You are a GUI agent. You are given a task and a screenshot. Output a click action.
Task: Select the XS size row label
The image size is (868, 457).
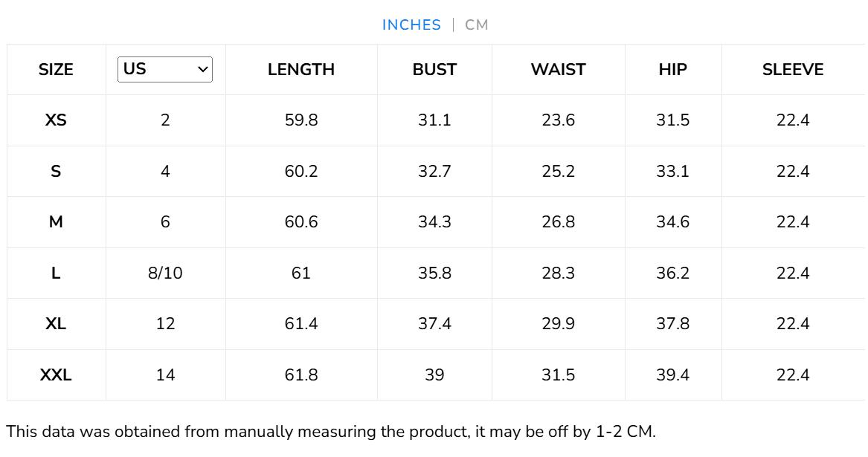pyautogui.click(x=56, y=120)
